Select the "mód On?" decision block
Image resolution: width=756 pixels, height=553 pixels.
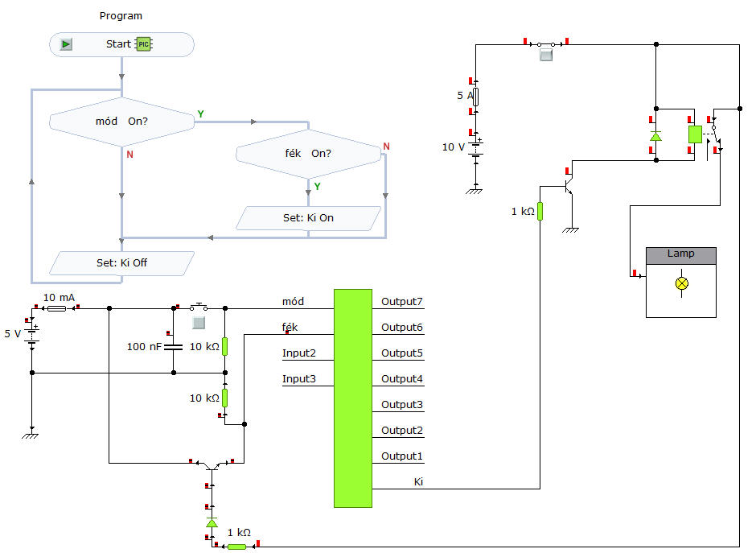tap(121, 122)
